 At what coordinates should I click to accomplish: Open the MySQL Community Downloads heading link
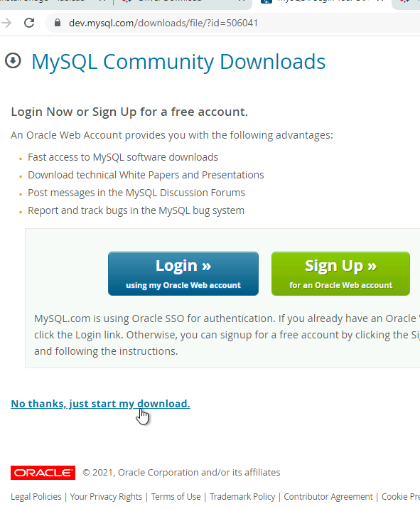178,62
